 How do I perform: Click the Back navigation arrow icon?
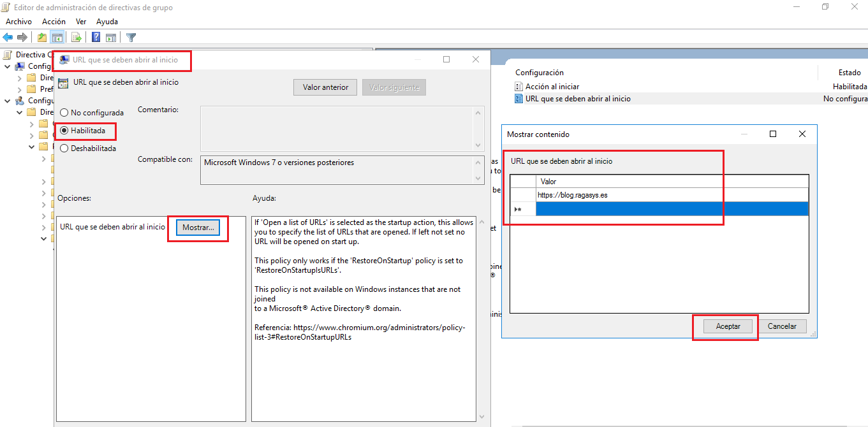pos(7,37)
